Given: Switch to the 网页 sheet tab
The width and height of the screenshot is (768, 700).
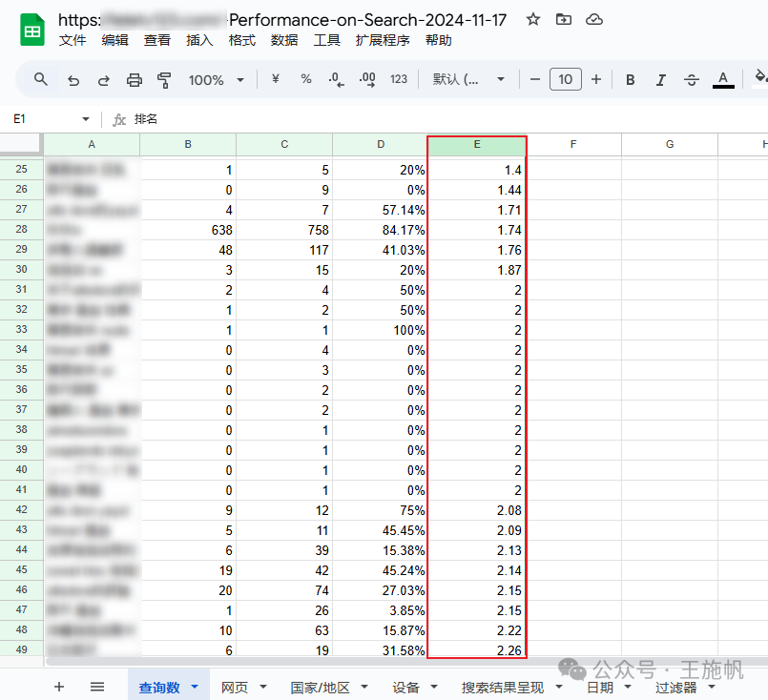Looking at the screenshot, I should tap(235, 688).
